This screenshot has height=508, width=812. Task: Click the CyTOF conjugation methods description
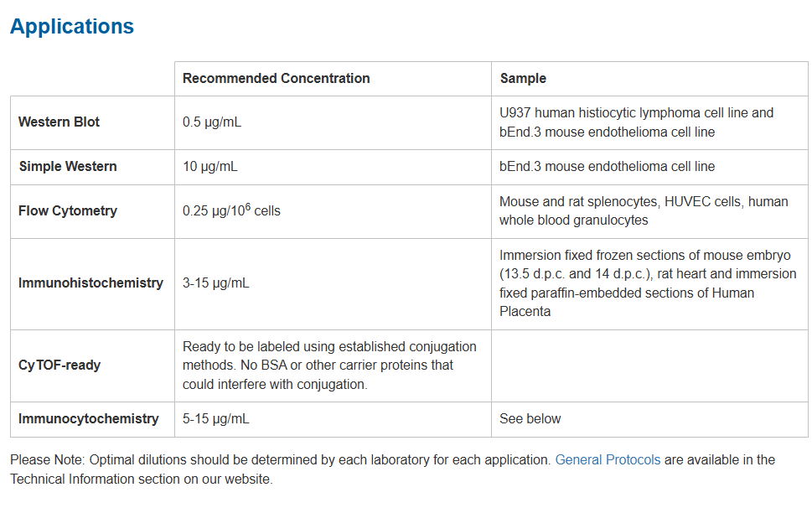click(329, 365)
